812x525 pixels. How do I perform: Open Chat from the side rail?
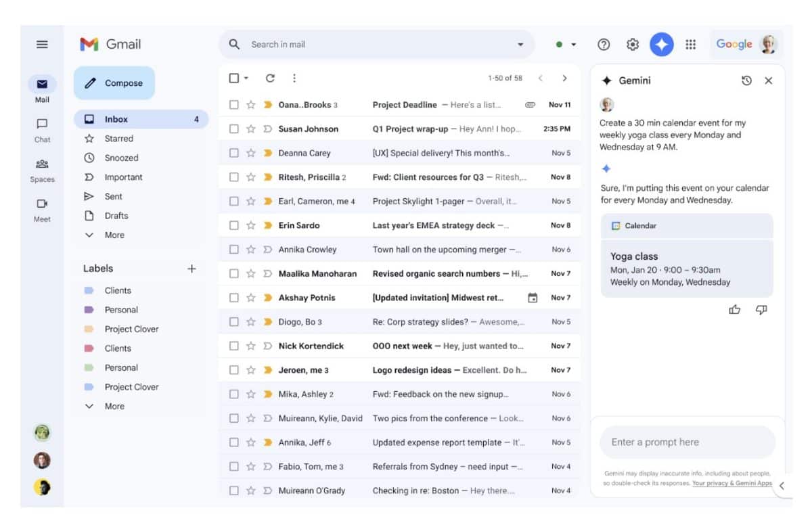42,130
